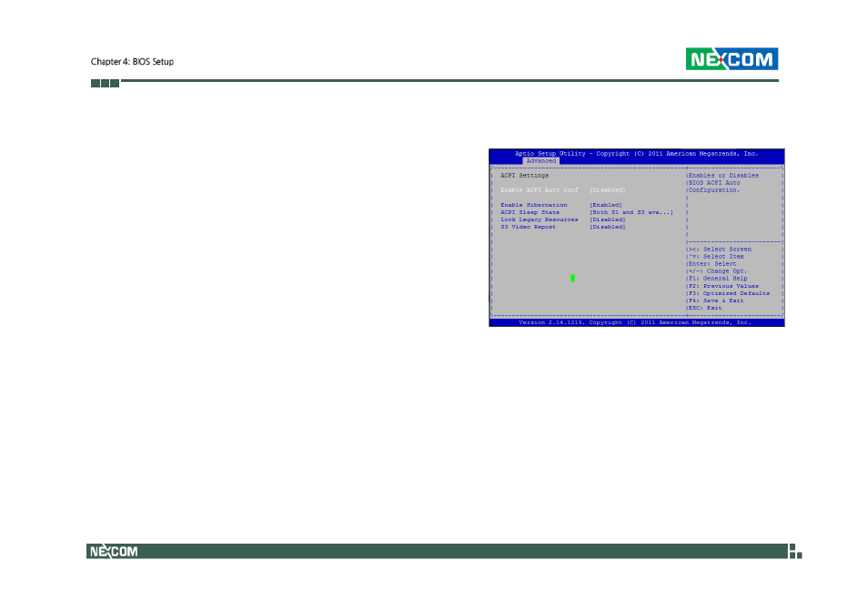Viewport: 868px width, 611px height.
Task: Select the Lock Legacy Resources item
Action: pos(540,219)
